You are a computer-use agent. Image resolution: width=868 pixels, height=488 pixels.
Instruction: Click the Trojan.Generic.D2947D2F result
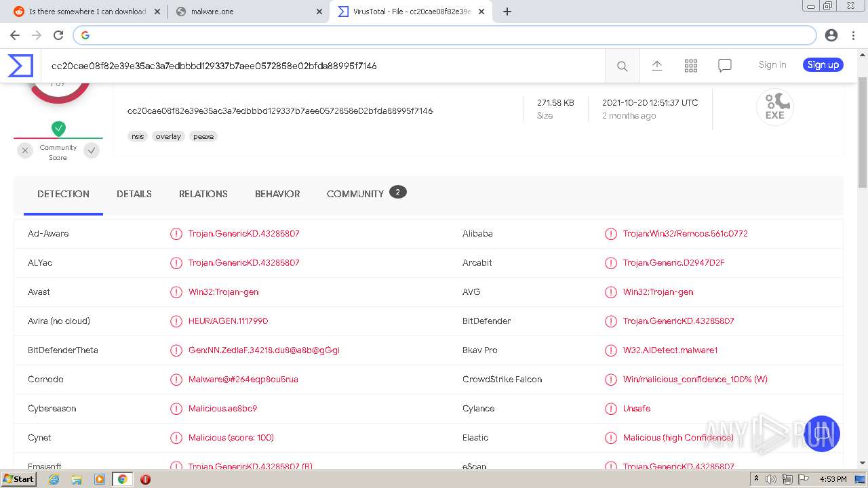point(673,263)
